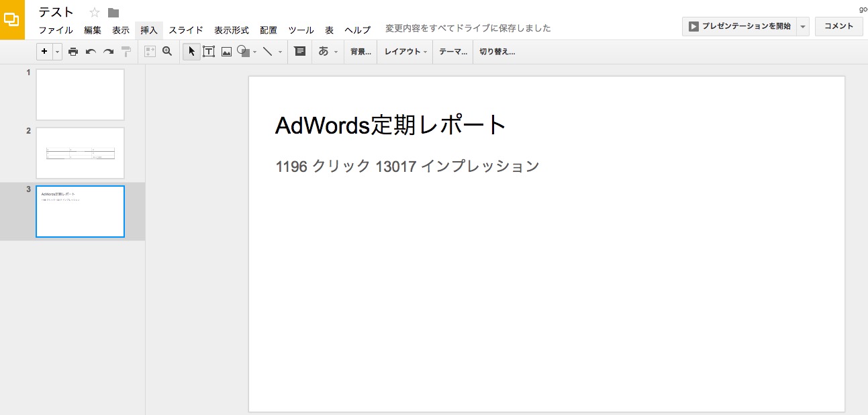Image resolution: width=868 pixels, height=415 pixels.
Task: Click the 切り替え... transition button
Action: (x=497, y=51)
